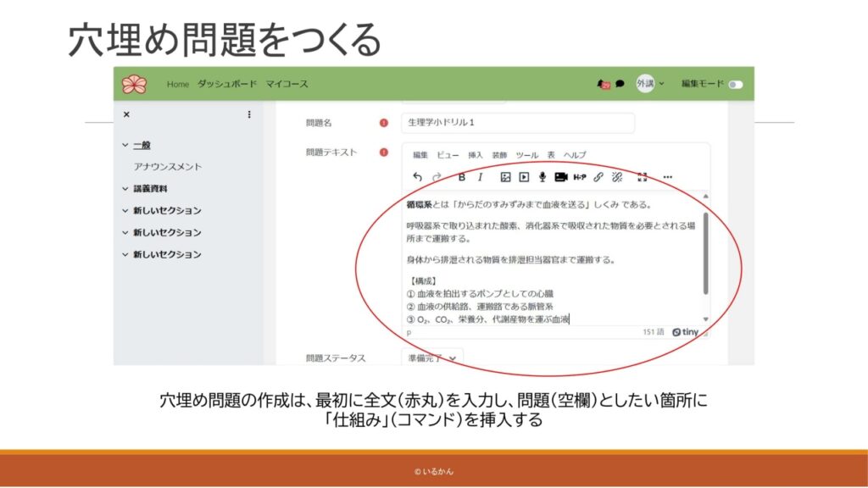
Task: Open the notifications bell icon
Action: [x=603, y=84]
